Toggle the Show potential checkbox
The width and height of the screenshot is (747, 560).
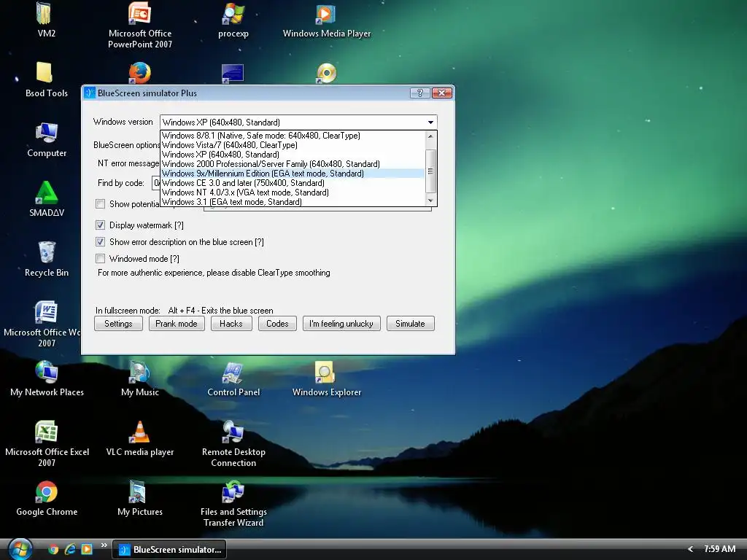[100, 204]
